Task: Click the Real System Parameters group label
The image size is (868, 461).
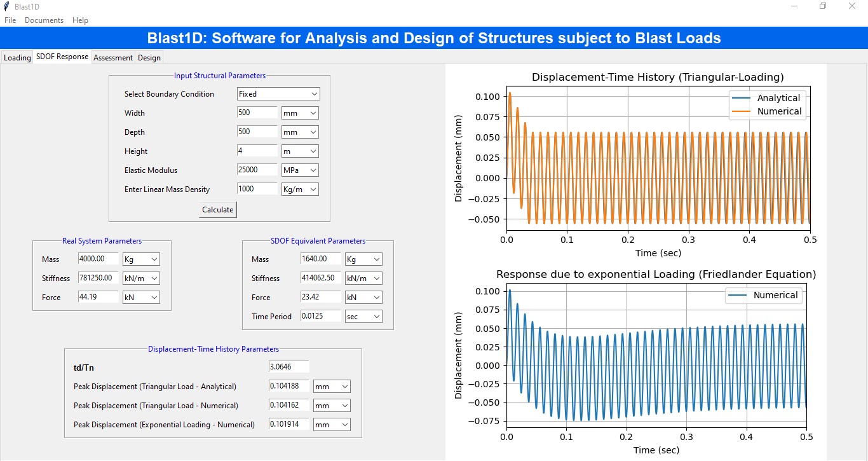Action: click(x=102, y=241)
